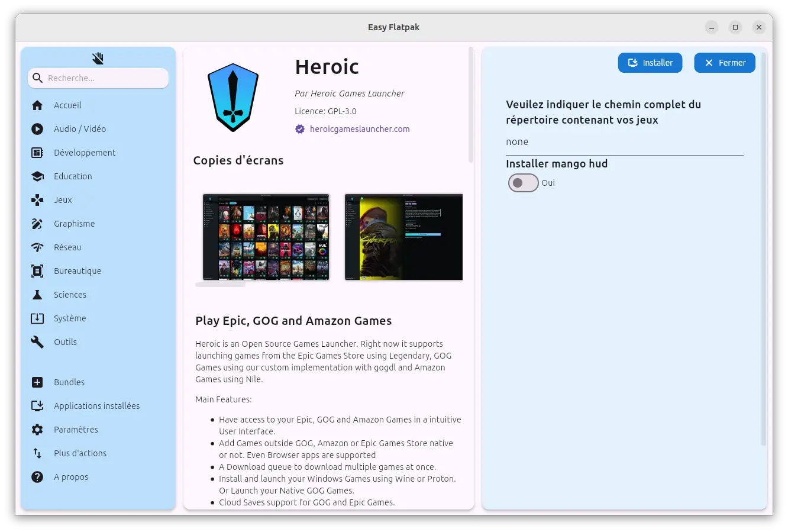Open the Cyberpunk screenshot thumbnail

403,237
